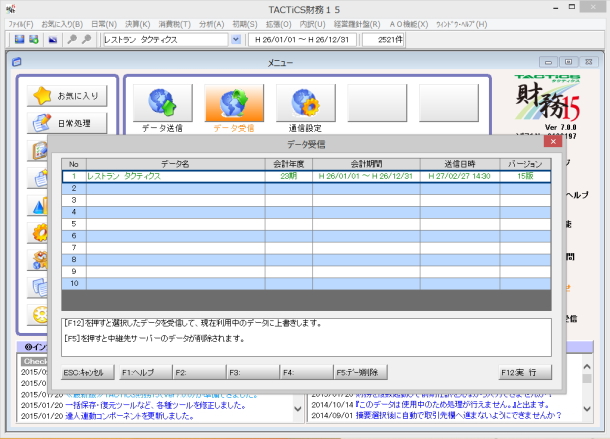The width and height of the screenshot is (610, 439).
Task: Click the F3: button
Action: pyautogui.click(x=253, y=372)
